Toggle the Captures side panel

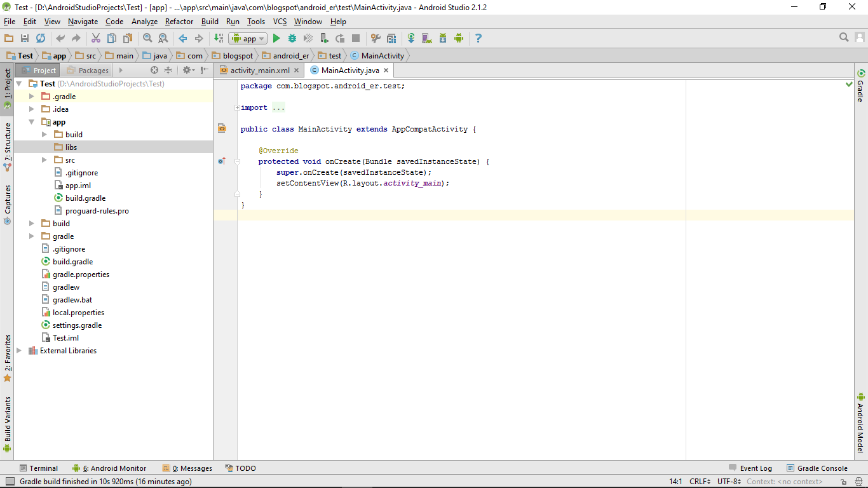7,205
